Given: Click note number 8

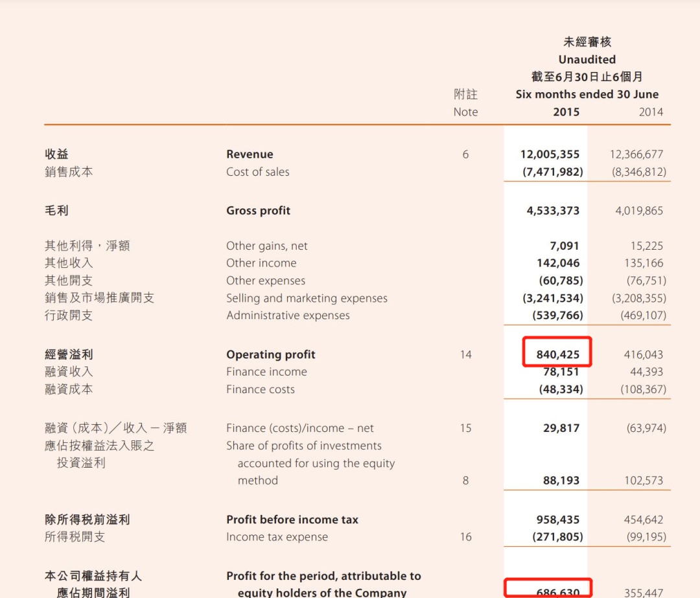Looking at the screenshot, I should 465,481.
